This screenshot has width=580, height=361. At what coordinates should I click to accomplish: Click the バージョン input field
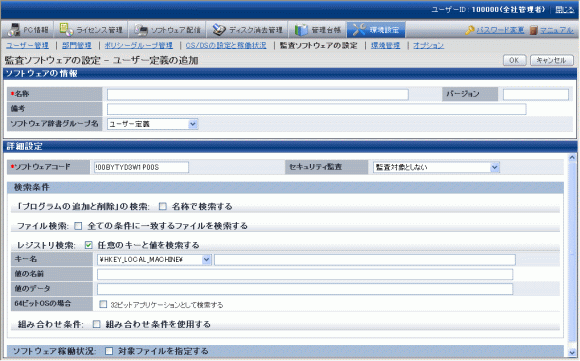click(x=536, y=94)
